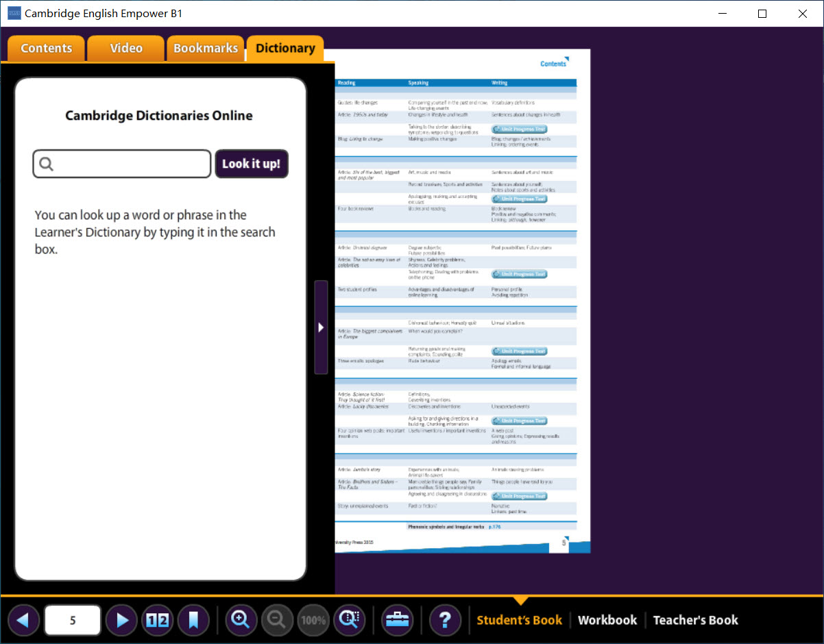Go to the previous page arrow
The height and width of the screenshot is (644, 824).
pyautogui.click(x=23, y=621)
